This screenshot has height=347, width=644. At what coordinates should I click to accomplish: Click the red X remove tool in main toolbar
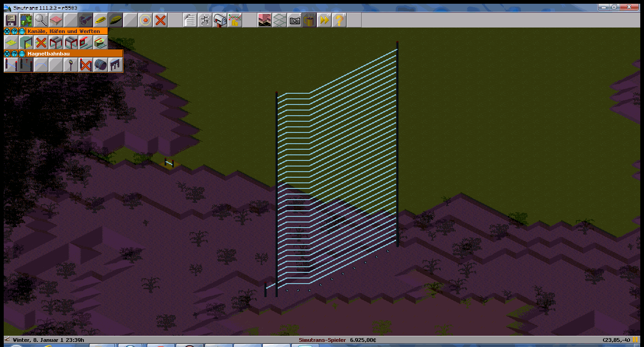160,20
